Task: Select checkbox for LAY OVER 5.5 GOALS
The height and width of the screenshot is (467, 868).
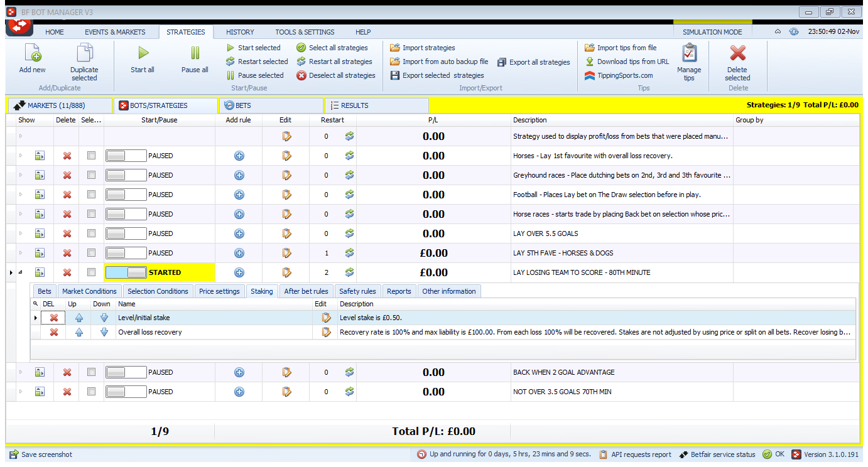Action: pyautogui.click(x=92, y=233)
